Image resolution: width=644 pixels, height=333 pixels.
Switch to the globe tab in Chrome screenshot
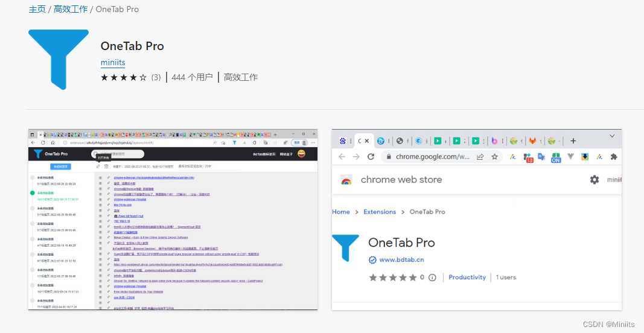click(x=400, y=141)
